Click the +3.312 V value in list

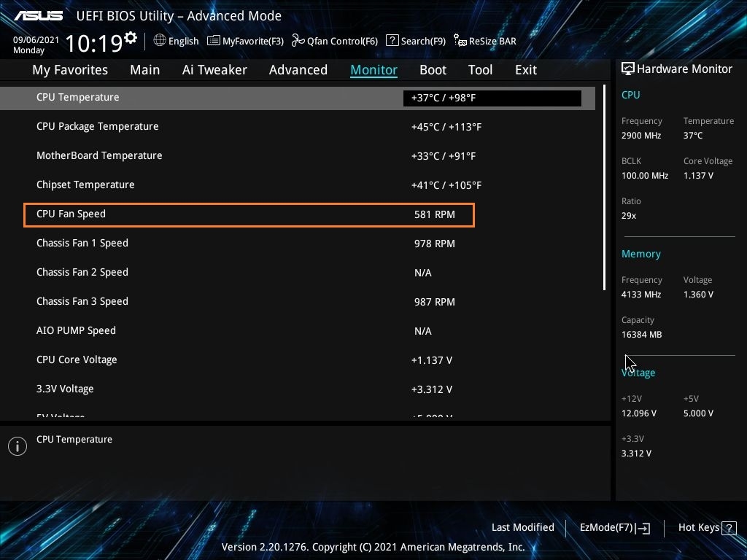pyautogui.click(x=432, y=389)
